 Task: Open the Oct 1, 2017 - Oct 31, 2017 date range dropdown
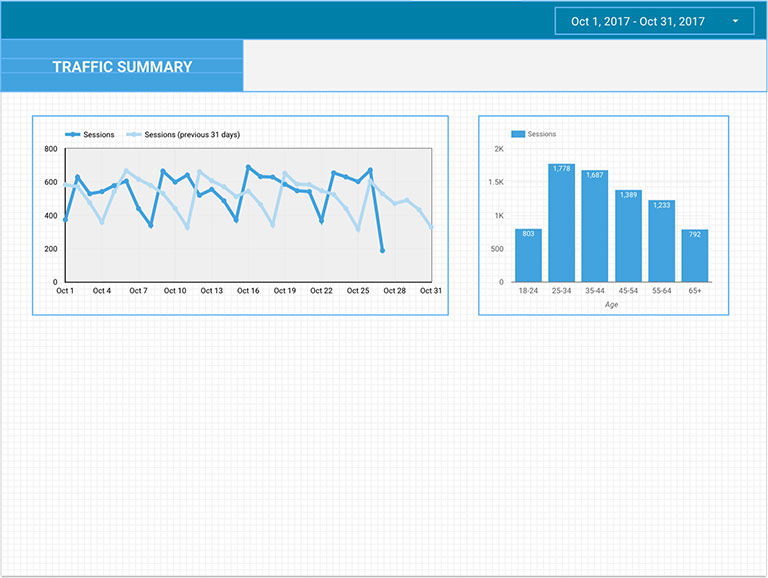point(654,21)
